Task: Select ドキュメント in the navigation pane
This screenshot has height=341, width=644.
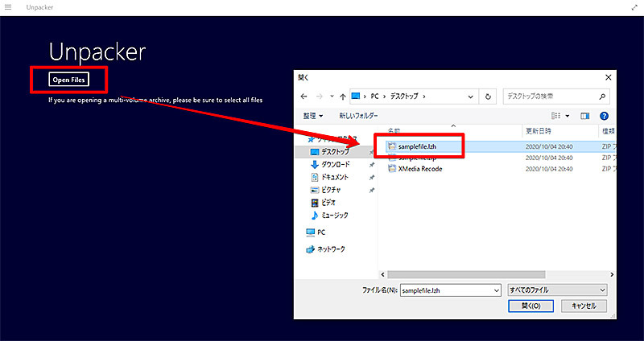Action: click(335, 177)
